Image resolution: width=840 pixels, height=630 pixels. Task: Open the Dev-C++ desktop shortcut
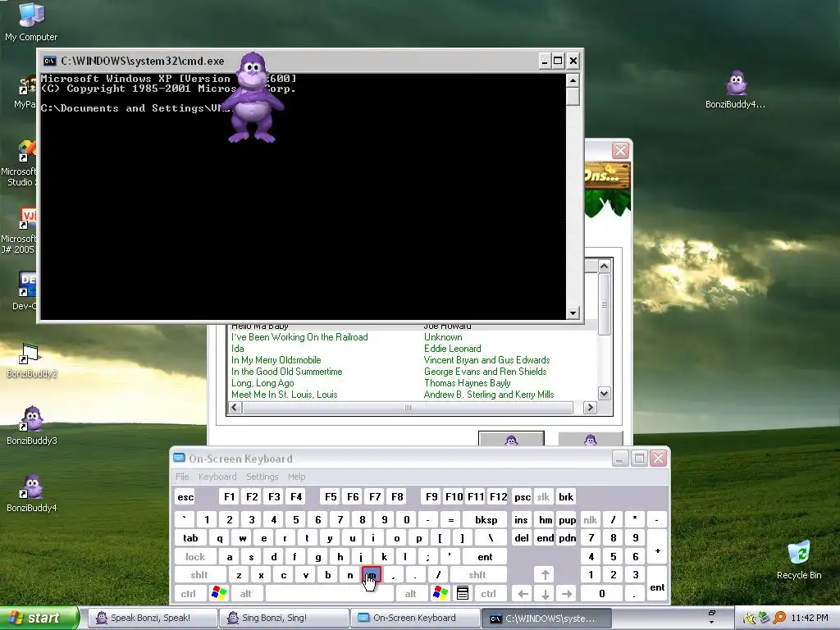click(x=22, y=290)
